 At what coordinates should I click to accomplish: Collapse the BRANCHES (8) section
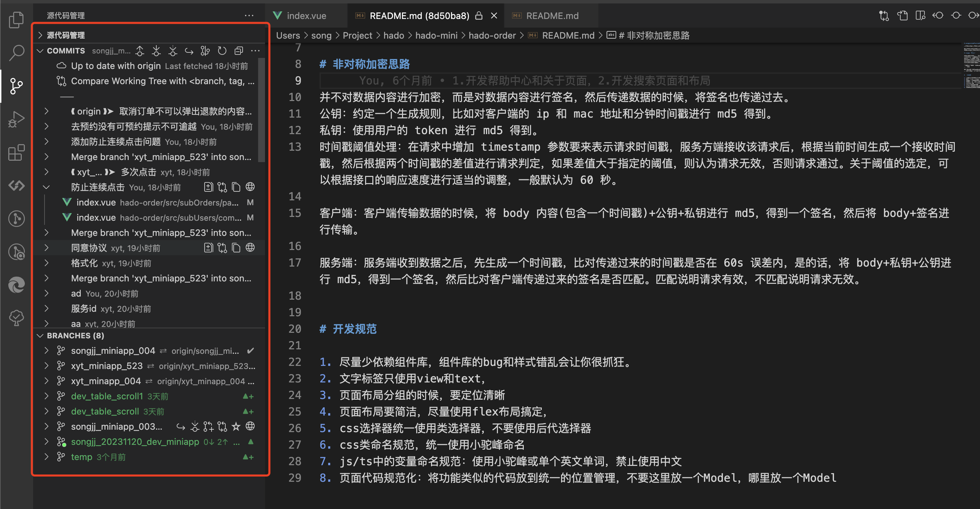(x=40, y=336)
